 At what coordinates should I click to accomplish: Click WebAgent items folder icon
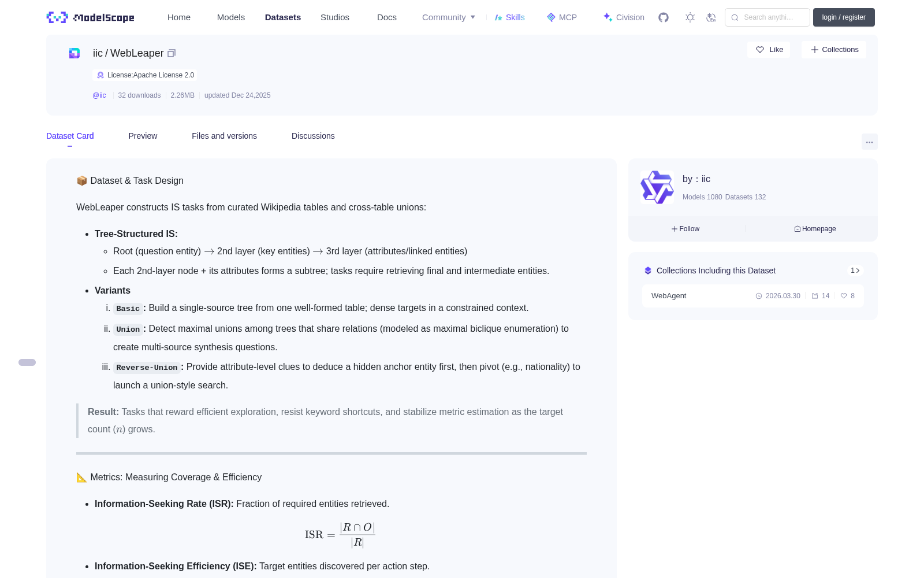pos(815,296)
